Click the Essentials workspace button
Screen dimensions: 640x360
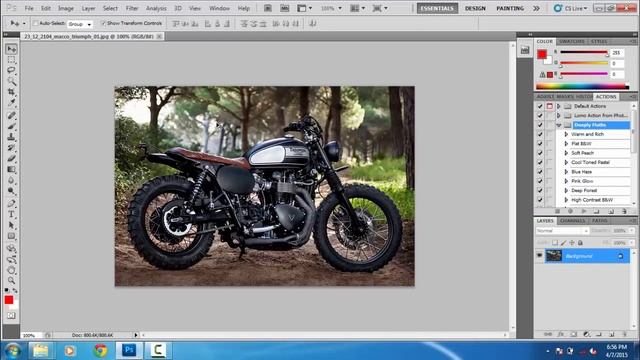click(x=437, y=8)
